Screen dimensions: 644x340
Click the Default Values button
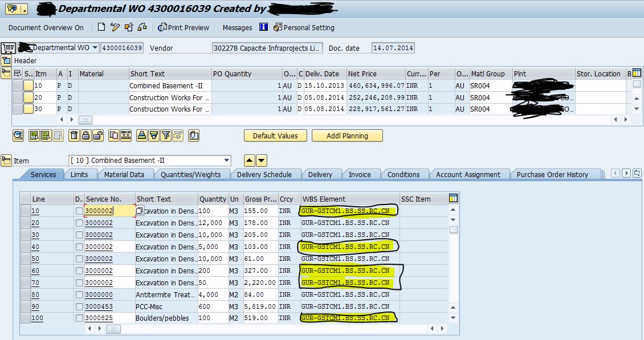(275, 136)
